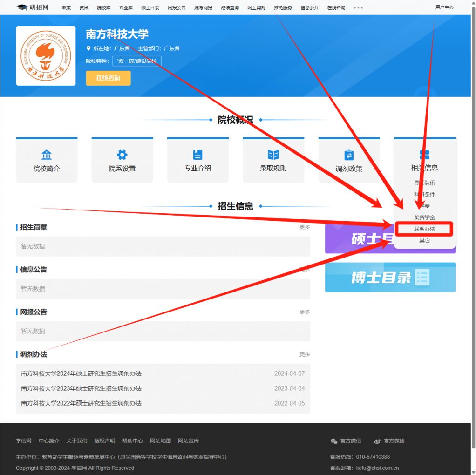Image resolution: width=476 pixels, height=475 pixels.
Task: Open 推免服务 from the top navigation
Action: click(x=283, y=7)
